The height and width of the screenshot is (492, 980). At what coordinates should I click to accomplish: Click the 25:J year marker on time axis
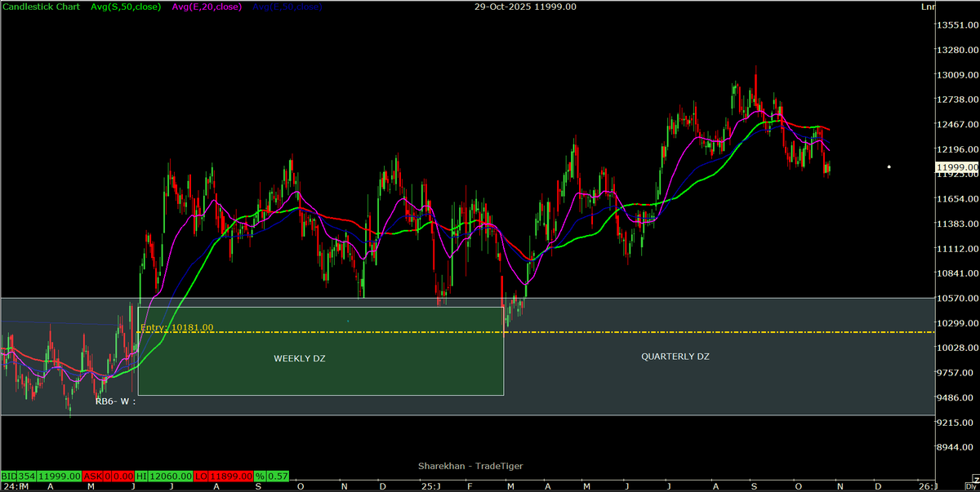431,486
